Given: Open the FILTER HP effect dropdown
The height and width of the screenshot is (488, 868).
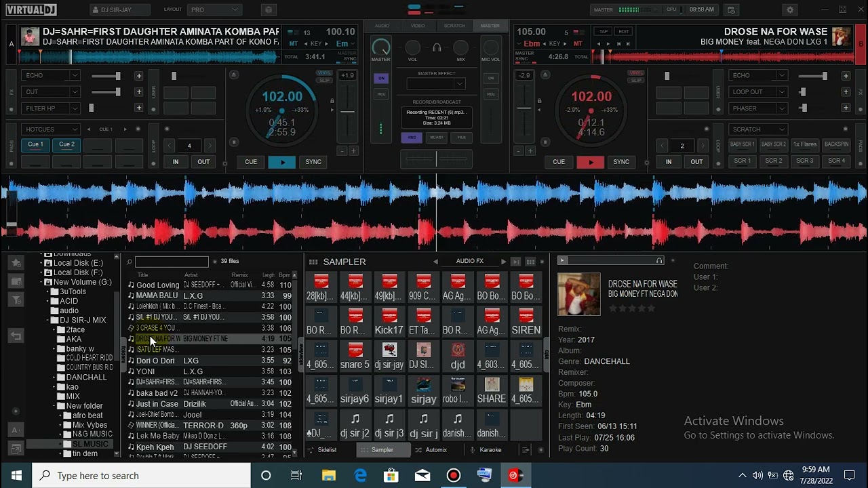Looking at the screenshot, I should pyautogui.click(x=52, y=108).
